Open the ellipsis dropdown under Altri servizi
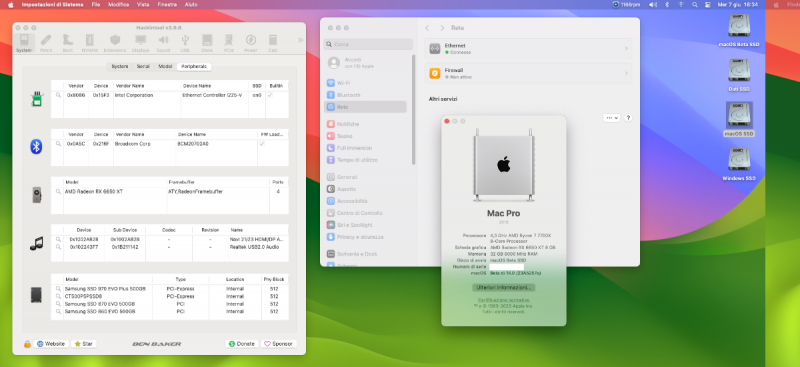 (x=611, y=118)
